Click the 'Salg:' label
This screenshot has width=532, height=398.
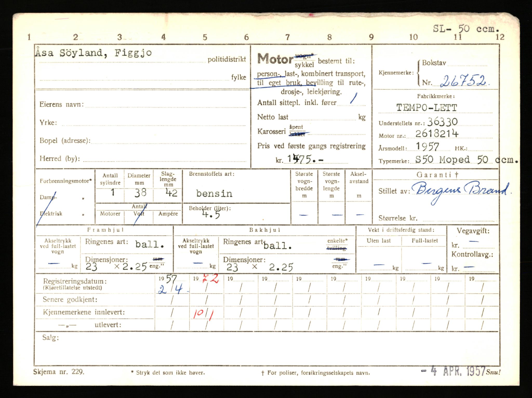(x=51, y=338)
